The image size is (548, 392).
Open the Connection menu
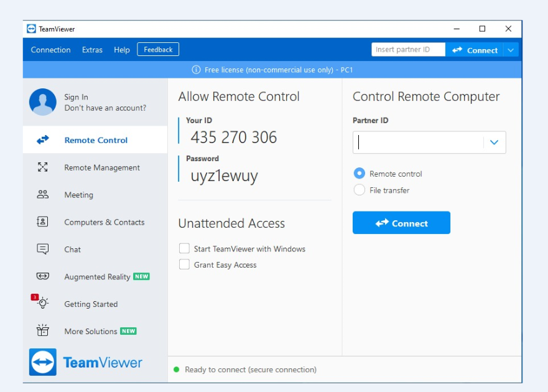coord(50,50)
